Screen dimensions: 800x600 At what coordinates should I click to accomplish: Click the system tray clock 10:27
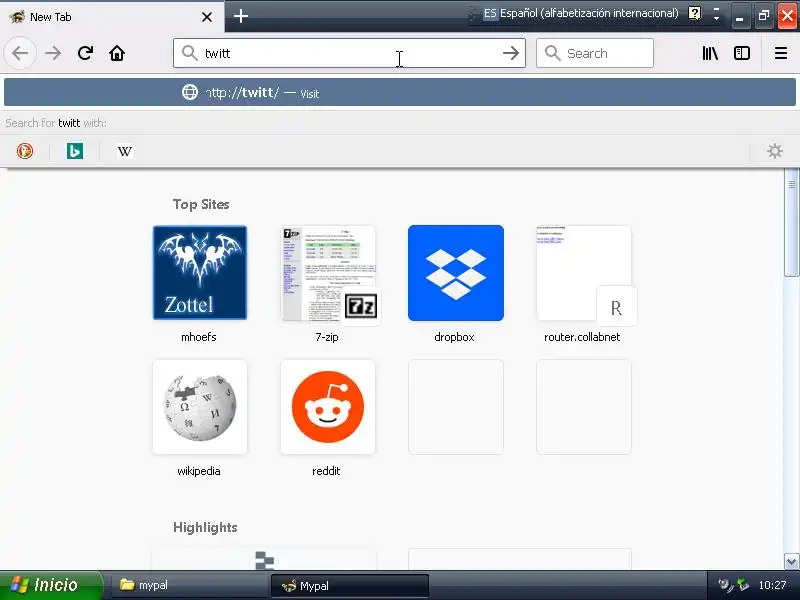[772, 585]
